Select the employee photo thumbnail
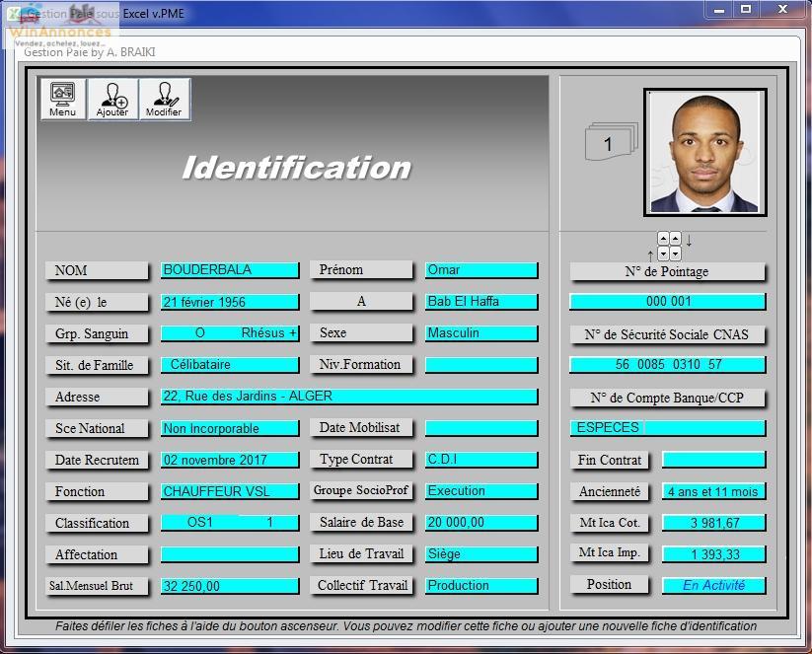Screen dimensions: 812x654 pos(704,152)
